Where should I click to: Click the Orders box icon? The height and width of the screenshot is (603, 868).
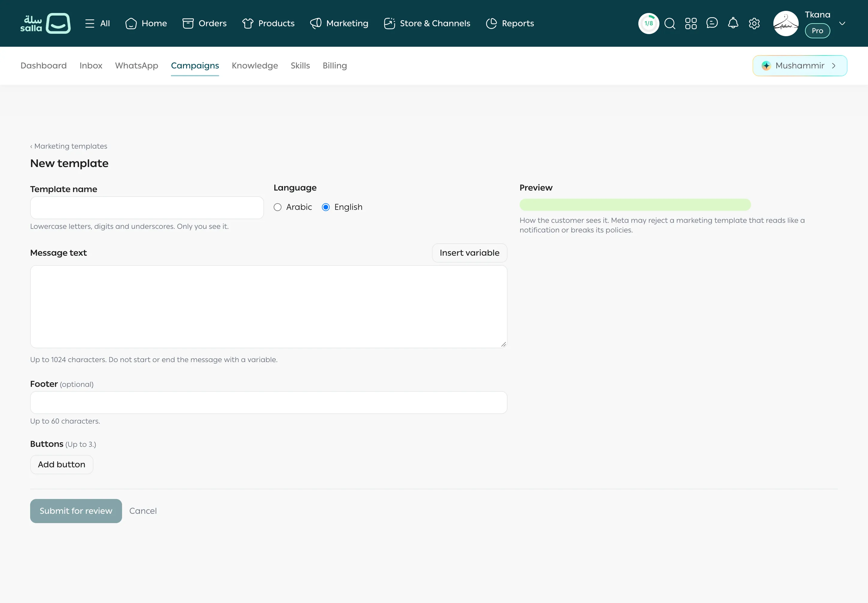[188, 24]
